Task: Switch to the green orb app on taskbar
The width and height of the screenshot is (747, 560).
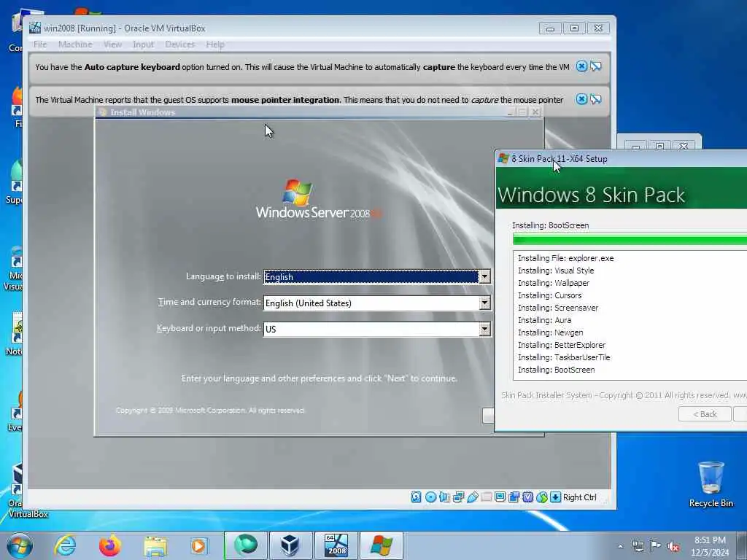Action: [x=245, y=545]
